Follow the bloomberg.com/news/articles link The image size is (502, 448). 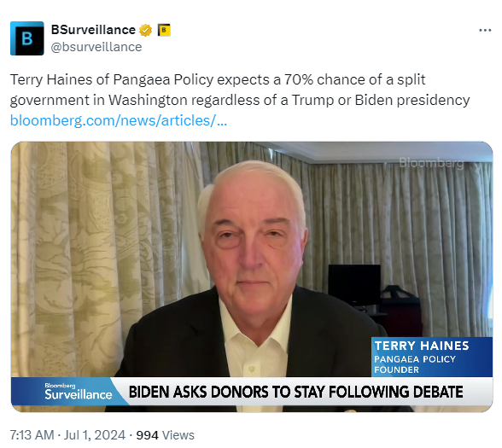point(119,120)
